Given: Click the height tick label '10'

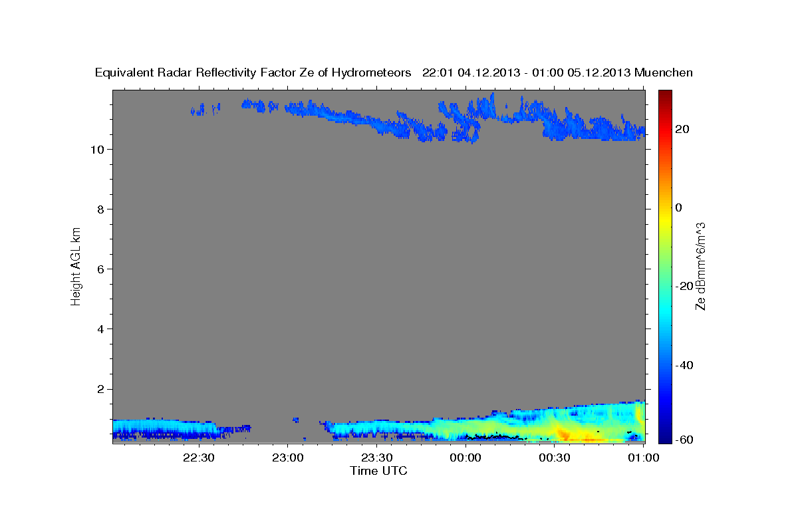Looking at the screenshot, I should (x=99, y=149).
